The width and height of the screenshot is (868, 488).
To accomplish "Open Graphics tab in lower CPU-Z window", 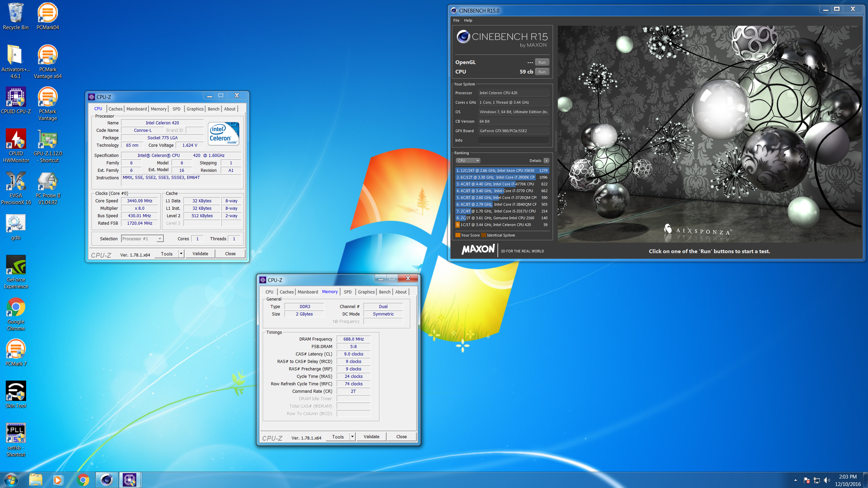I will point(366,292).
